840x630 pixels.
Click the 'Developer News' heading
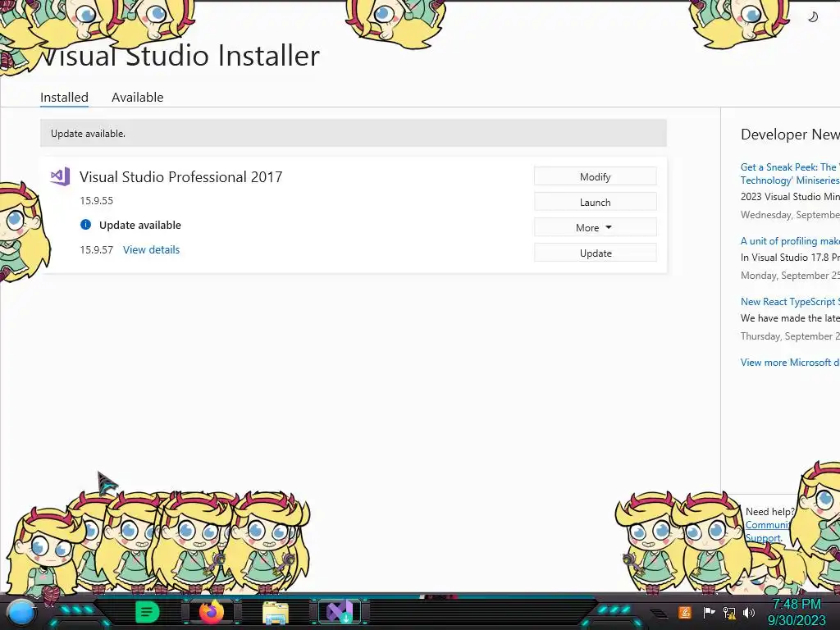tap(790, 135)
